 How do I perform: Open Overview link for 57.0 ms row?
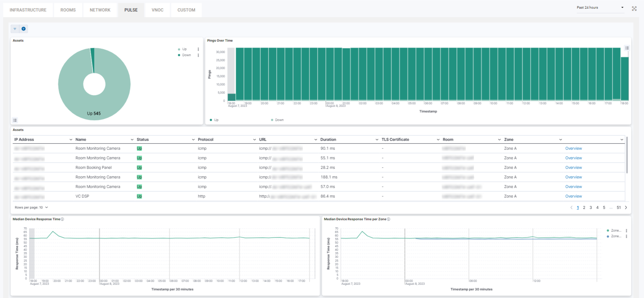coord(574,187)
